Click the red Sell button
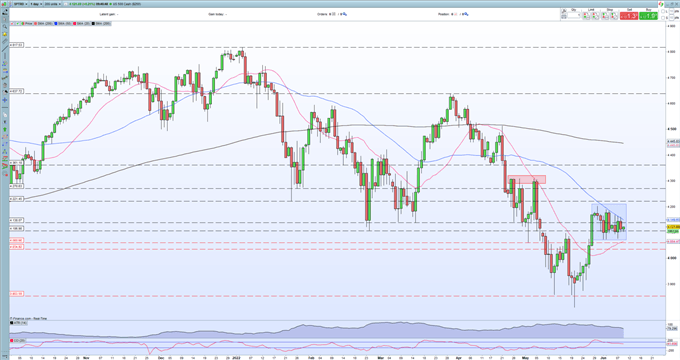680x360 pixels. click(629, 16)
